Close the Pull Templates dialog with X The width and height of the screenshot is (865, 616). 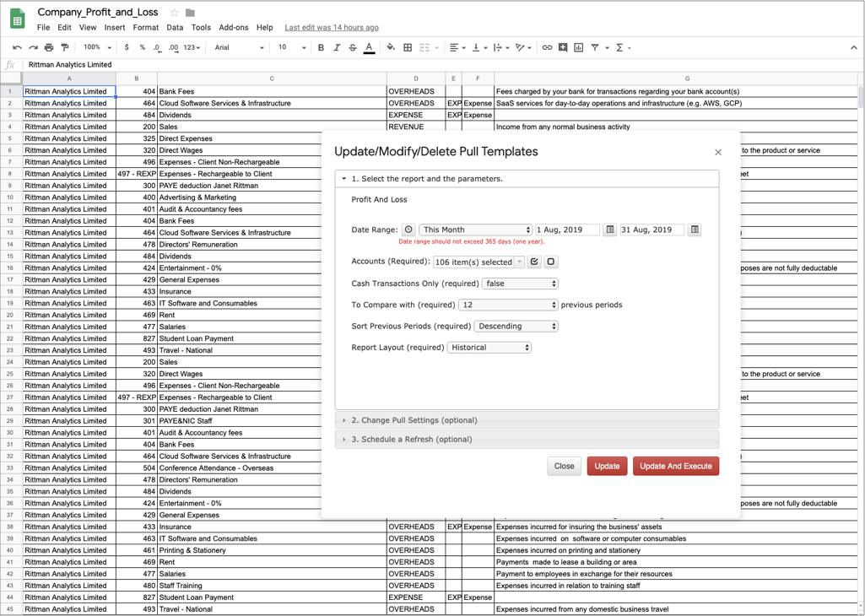pos(717,152)
